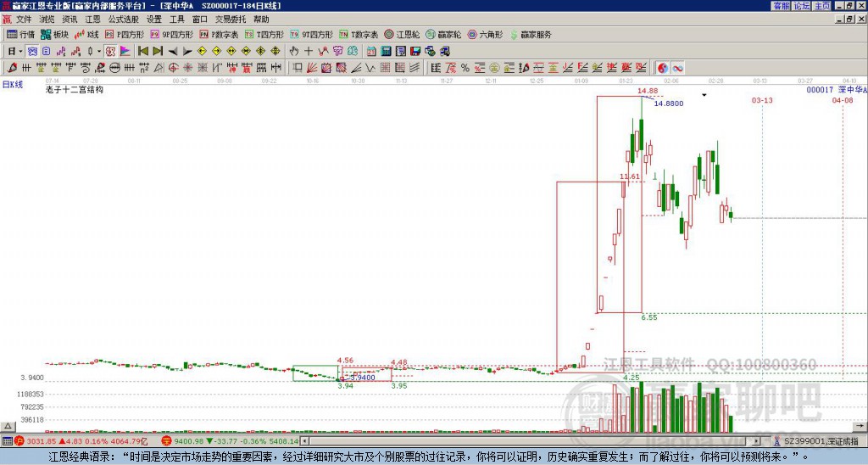Screen dimensions: 868x465
Task: Open the 交易委托 menu
Action: pos(231,20)
